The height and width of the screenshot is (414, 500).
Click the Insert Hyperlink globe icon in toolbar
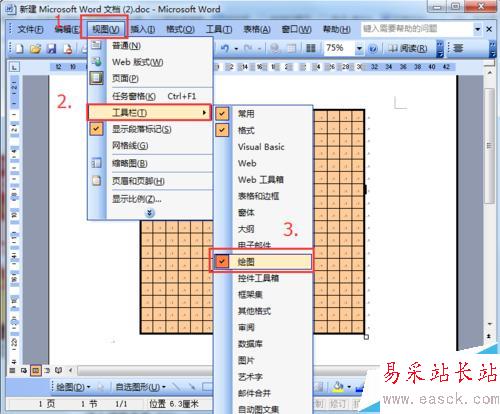[275, 49]
